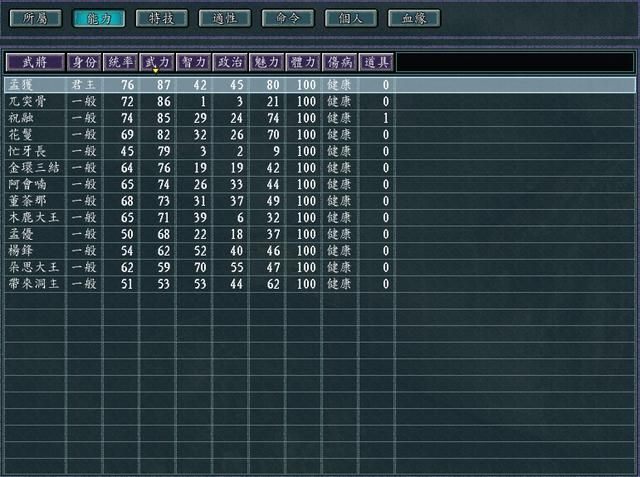Screen dimensions: 640x477
Task: Select the 適性 tab
Action: (224, 18)
